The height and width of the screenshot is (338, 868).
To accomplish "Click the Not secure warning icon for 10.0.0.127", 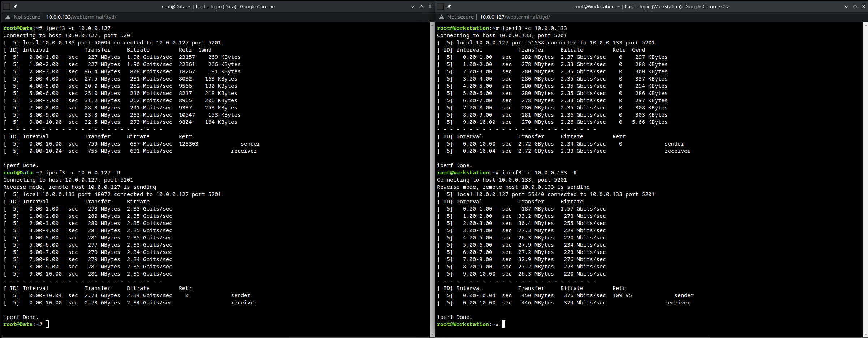I will click(x=442, y=17).
